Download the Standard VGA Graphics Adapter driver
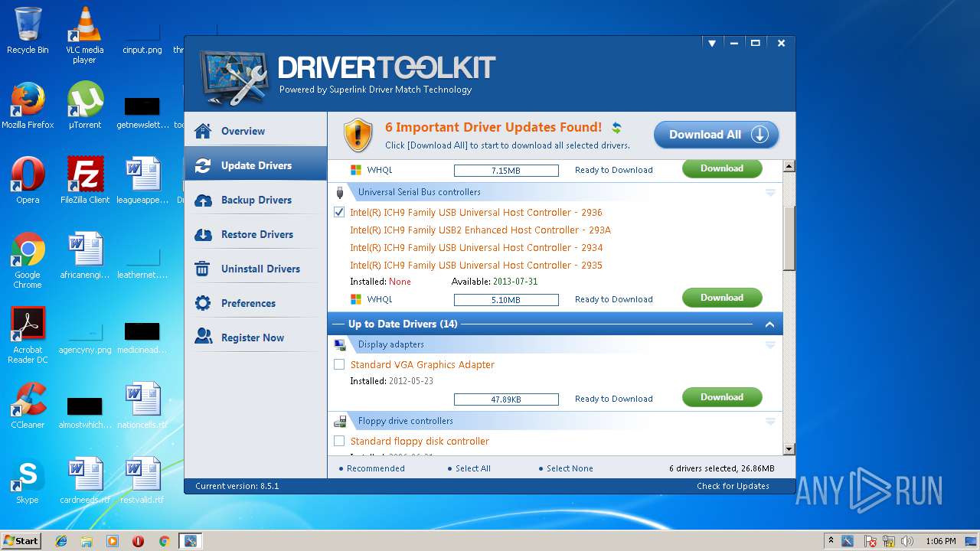 point(722,397)
